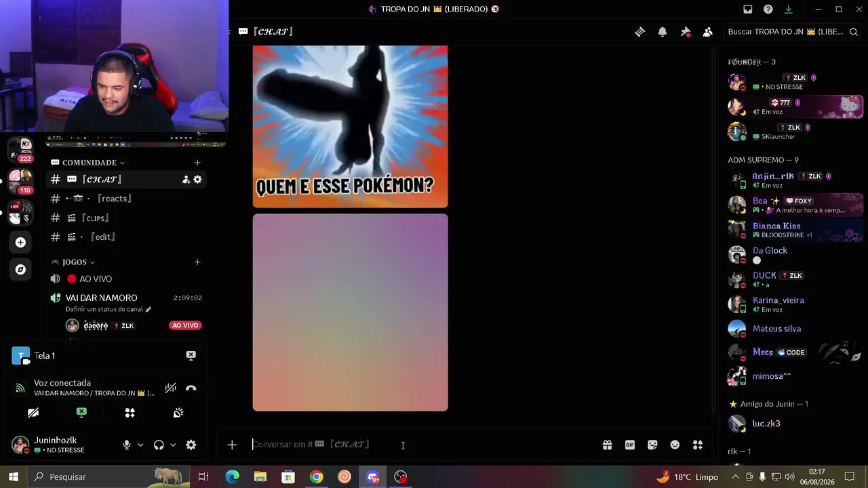Open Google Chrome from the taskbar

pyautogui.click(x=316, y=477)
